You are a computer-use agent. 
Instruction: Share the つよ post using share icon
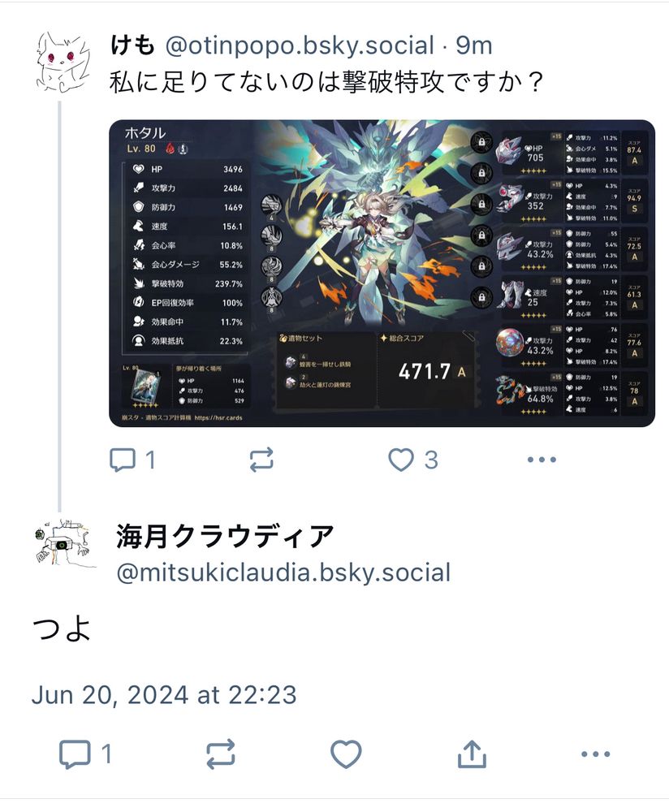coord(472,754)
